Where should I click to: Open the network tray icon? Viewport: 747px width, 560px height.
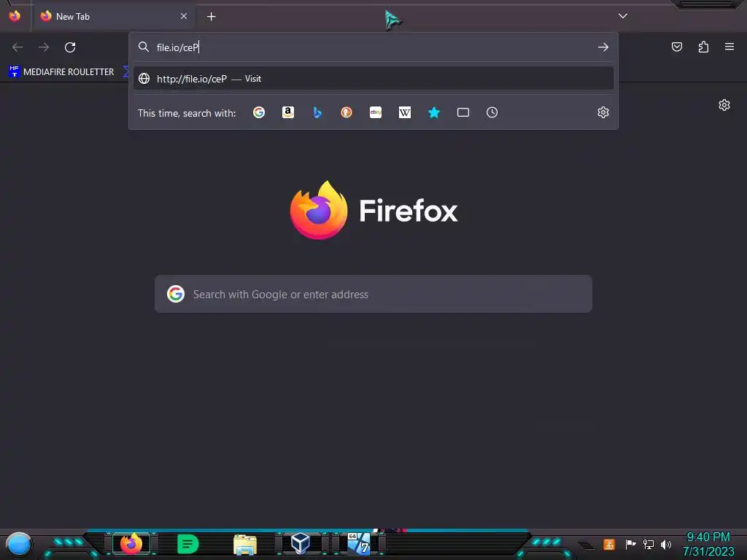(x=649, y=544)
